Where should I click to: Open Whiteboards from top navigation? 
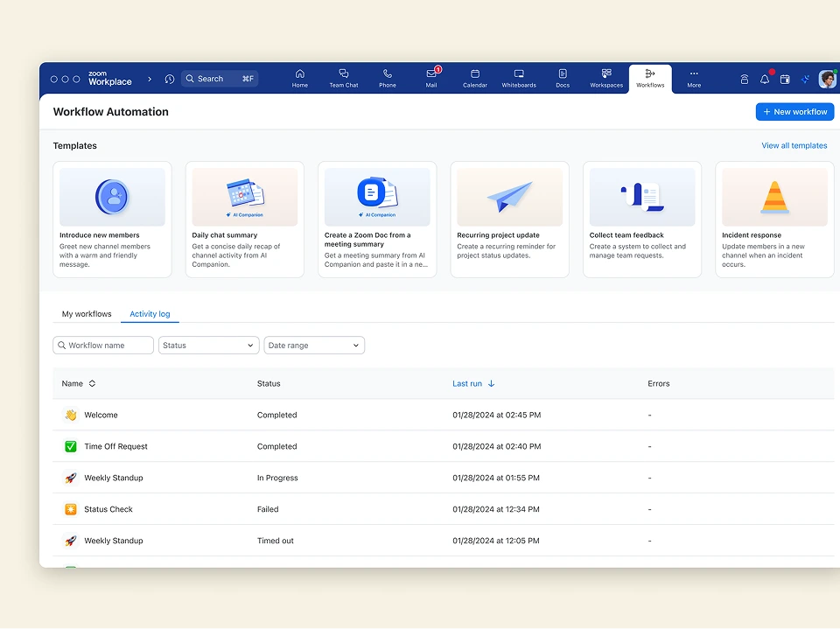tap(519, 78)
